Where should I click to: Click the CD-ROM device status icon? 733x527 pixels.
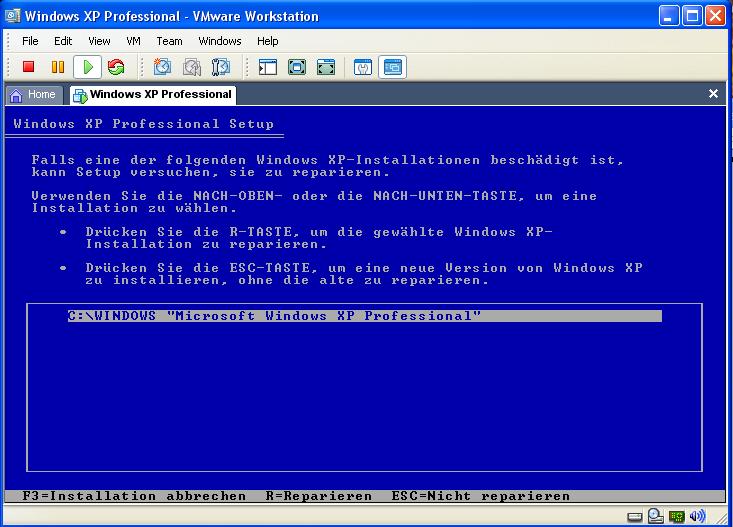pos(656,516)
